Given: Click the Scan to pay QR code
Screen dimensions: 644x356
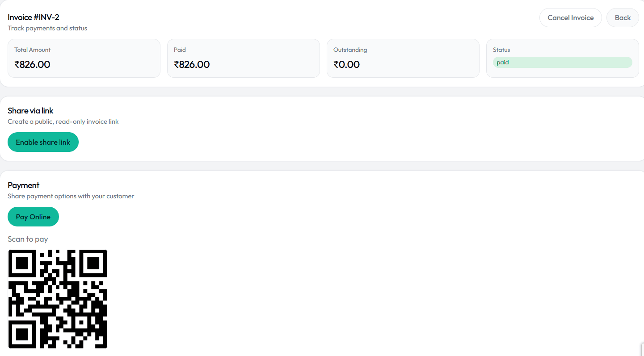Looking at the screenshot, I should [x=57, y=298].
